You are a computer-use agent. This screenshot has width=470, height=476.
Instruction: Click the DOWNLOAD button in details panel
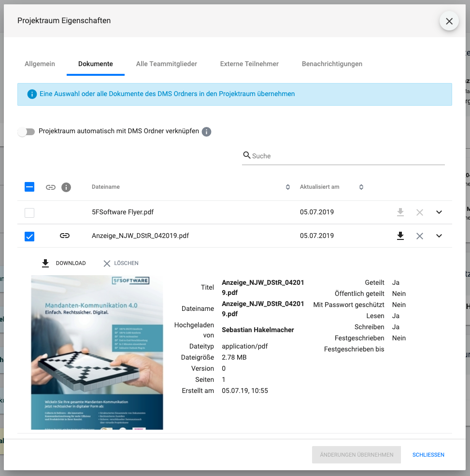(64, 263)
